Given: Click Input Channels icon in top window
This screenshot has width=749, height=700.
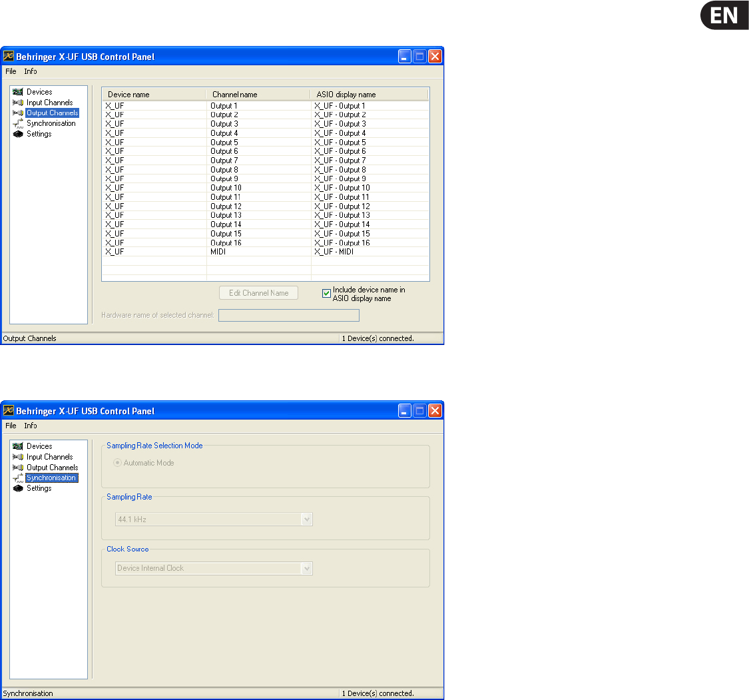Looking at the screenshot, I should click(18, 103).
